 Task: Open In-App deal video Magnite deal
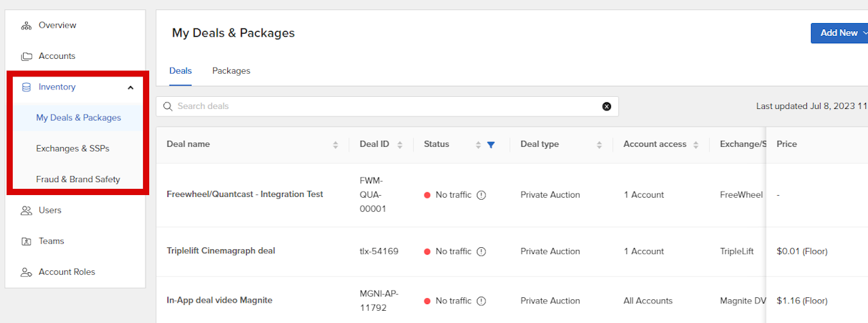click(220, 301)
